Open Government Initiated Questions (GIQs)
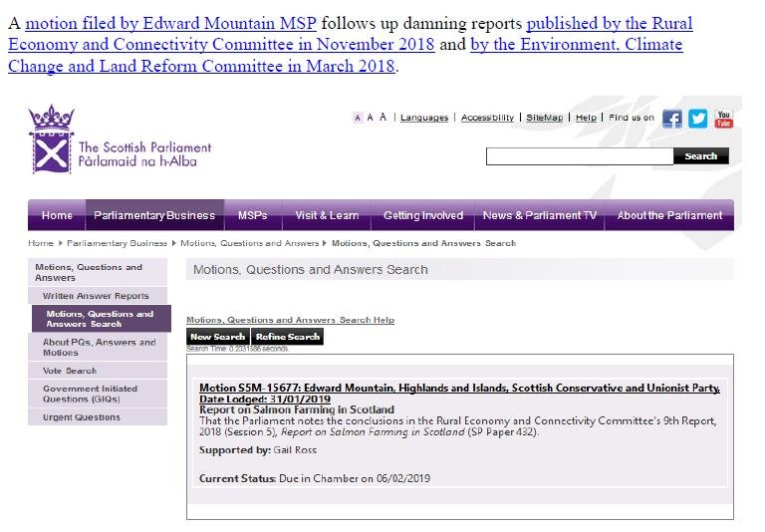Viewport: 765px width, 532px height. (98, 394)
